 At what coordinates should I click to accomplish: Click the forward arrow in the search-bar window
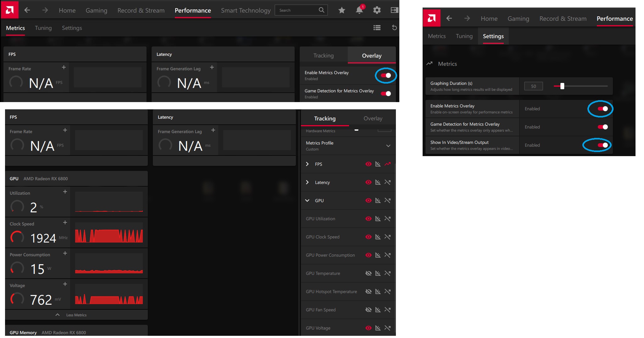click(45, 10)
